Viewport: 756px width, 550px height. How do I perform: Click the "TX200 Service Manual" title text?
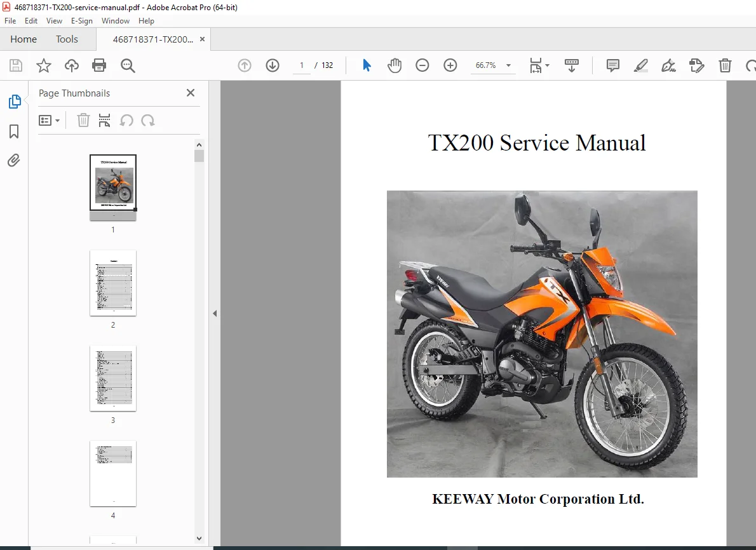click(x=537, y=143)
